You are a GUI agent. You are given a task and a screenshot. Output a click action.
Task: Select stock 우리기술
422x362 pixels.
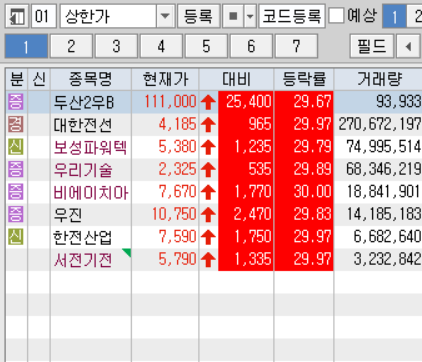(83, 170)
